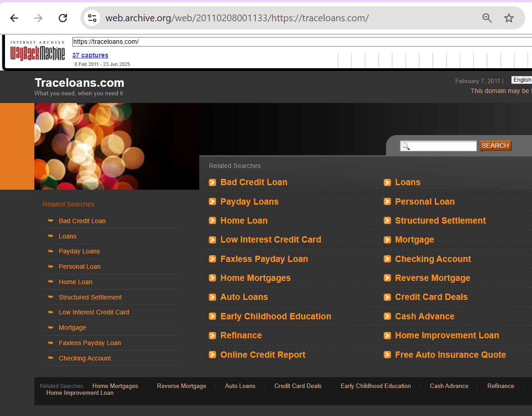Screen dimensions: 532x416
Task: Click the arrow icon beside Payday Loans heading
Action: (212, 202)
